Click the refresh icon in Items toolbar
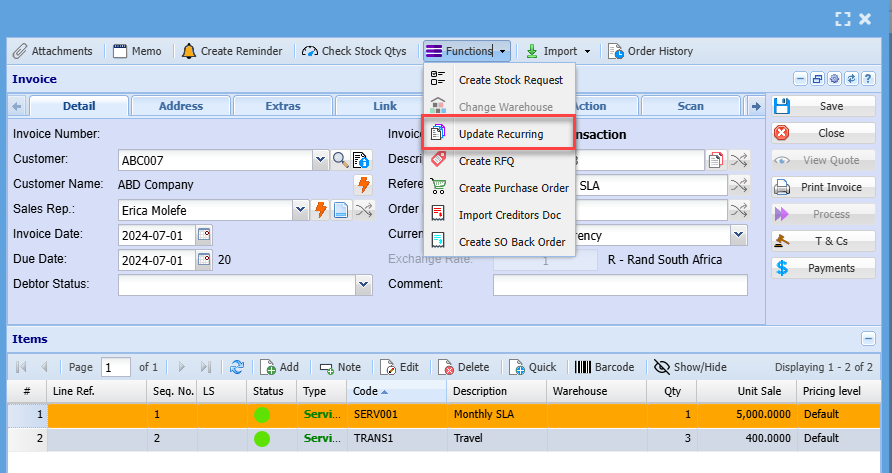The width and height of the screenshot is (892, 473). click(x=237, y=367)
